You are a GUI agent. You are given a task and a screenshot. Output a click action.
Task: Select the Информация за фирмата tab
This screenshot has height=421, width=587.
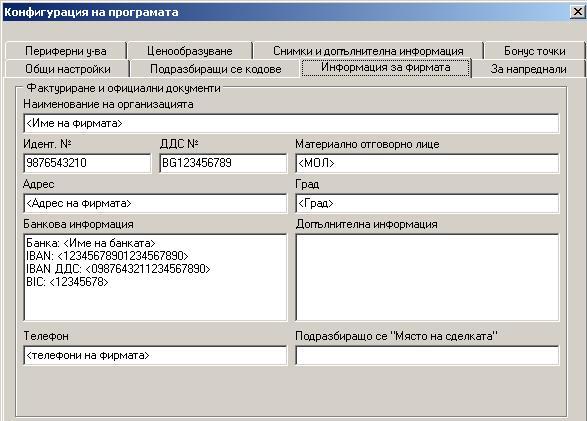[x=386, y=67]
